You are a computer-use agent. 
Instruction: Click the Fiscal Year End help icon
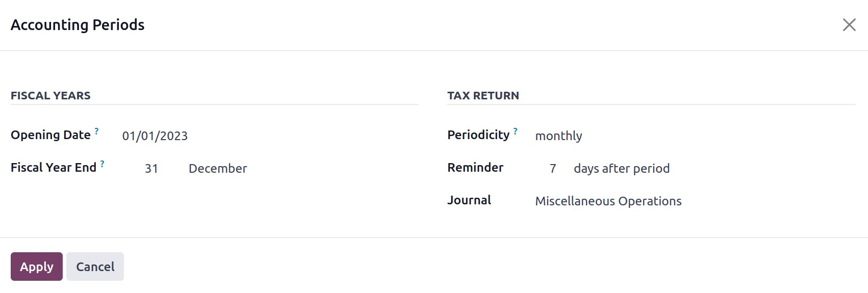point(102,164)
